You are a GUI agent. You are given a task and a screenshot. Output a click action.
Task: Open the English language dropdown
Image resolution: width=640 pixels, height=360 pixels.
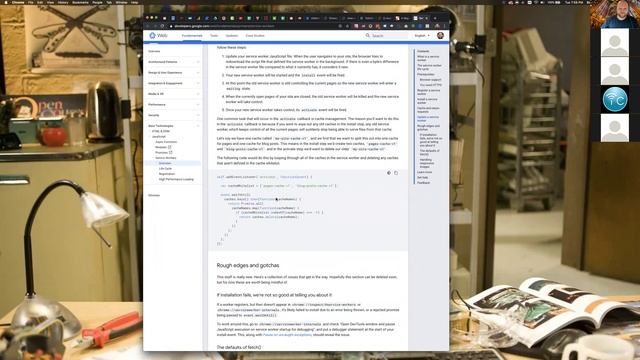point(422,36)
